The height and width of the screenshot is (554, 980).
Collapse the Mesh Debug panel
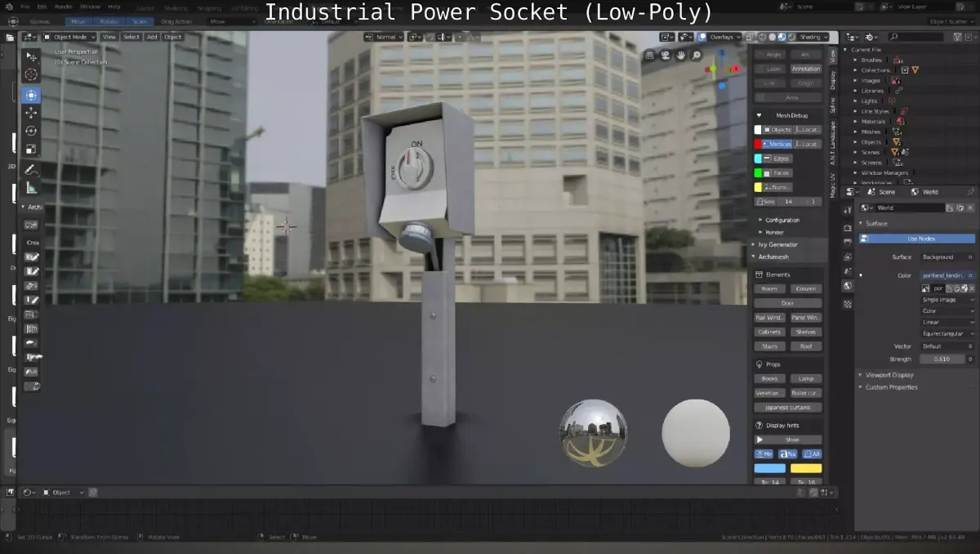pos(759,115)
